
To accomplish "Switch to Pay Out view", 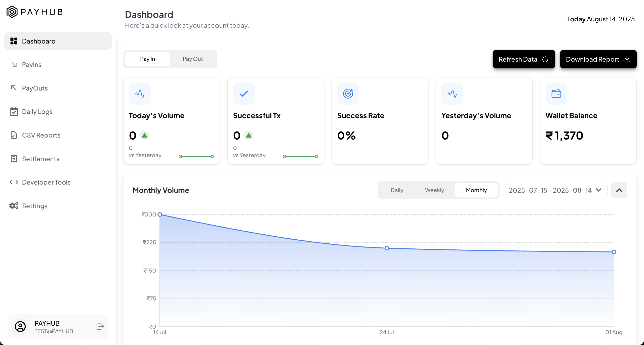I will click(193, 59).
